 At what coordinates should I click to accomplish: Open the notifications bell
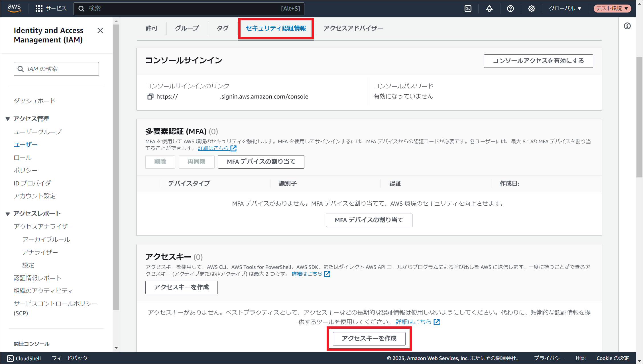tap(489, 9)
